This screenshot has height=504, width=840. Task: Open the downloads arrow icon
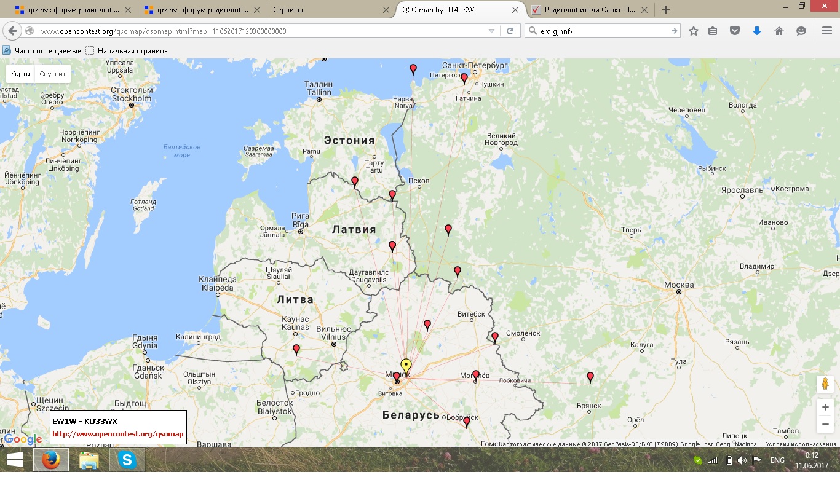pyautogui.click(x=757, y=31)
